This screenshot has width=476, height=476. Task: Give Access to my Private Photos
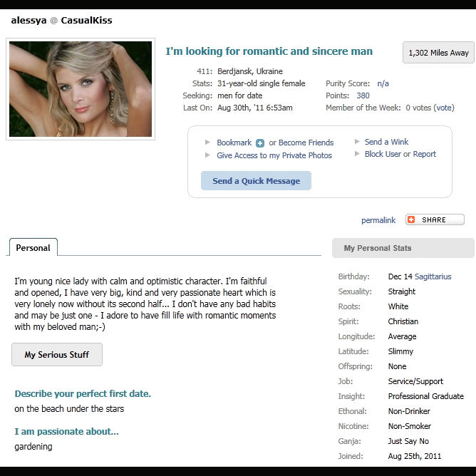point(274,155)
